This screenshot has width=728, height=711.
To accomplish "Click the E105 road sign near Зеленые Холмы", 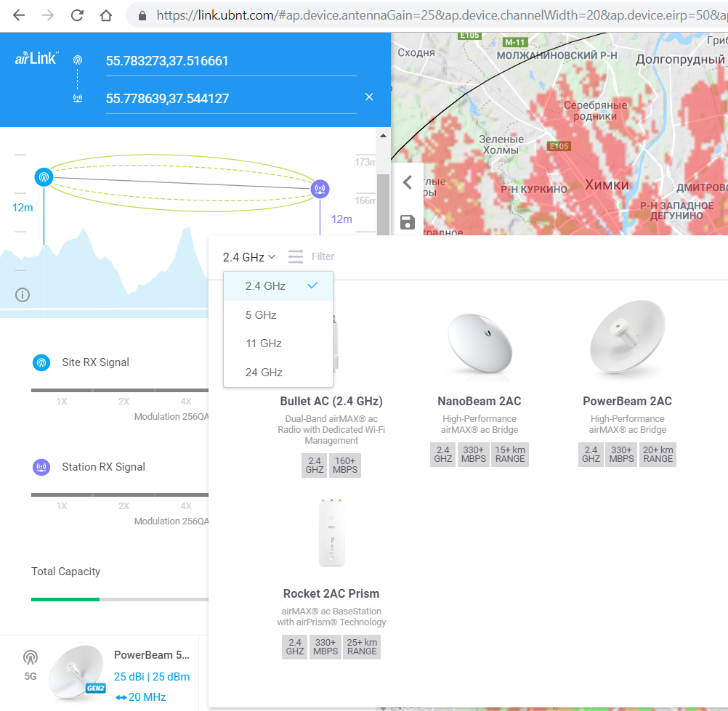I will [559, 146].
